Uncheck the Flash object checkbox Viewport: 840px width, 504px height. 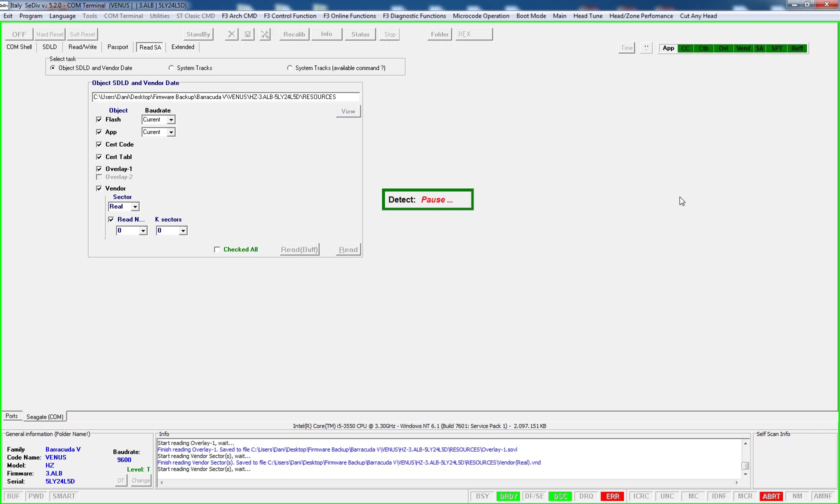(99, 119)
